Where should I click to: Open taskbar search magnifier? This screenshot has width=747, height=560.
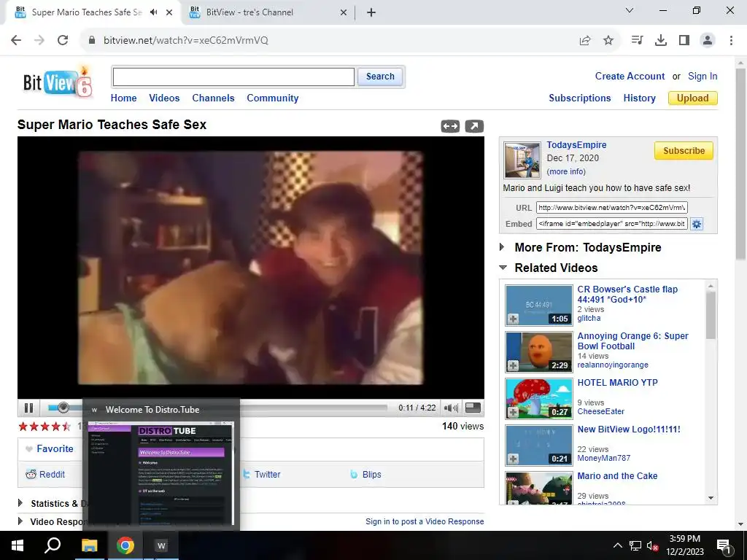[53, 545]
